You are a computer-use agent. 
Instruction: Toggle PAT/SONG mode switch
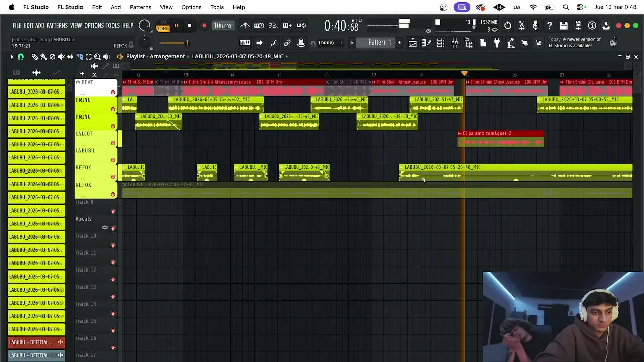click(x=163, y=26)
